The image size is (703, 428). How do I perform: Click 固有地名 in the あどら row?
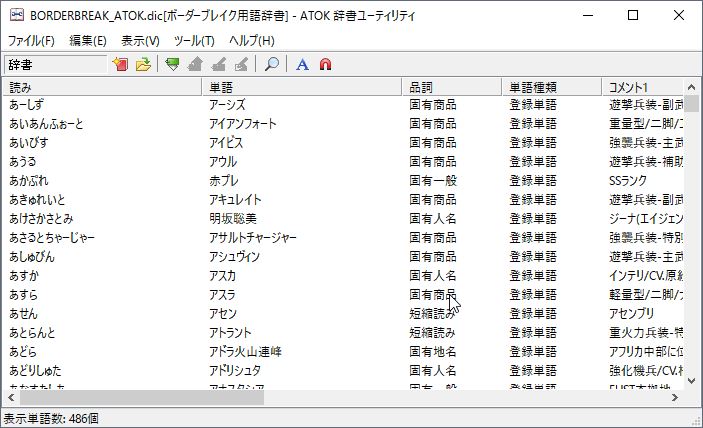pyautogui.click(x=433, y=351)
